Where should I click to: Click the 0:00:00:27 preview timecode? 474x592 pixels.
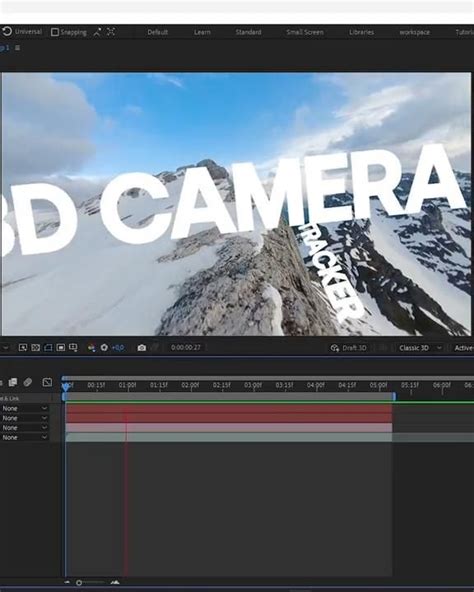click(185, 347)
